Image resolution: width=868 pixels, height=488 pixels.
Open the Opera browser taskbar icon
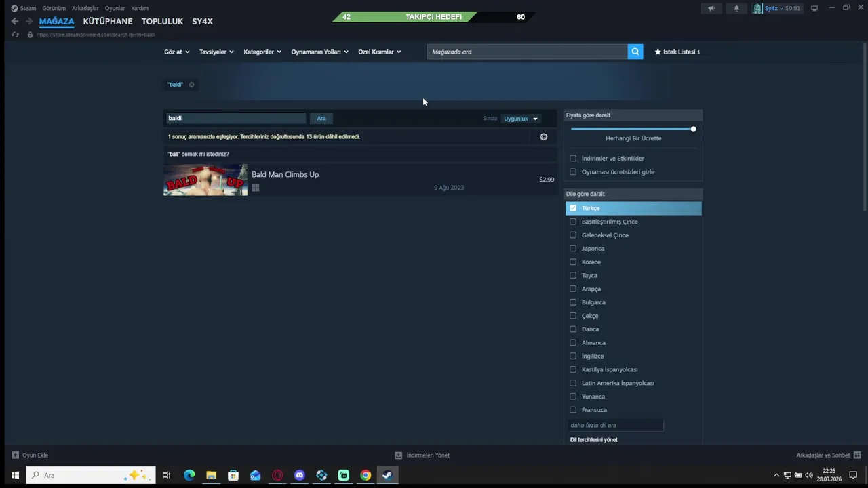click(x=277, y=475)
